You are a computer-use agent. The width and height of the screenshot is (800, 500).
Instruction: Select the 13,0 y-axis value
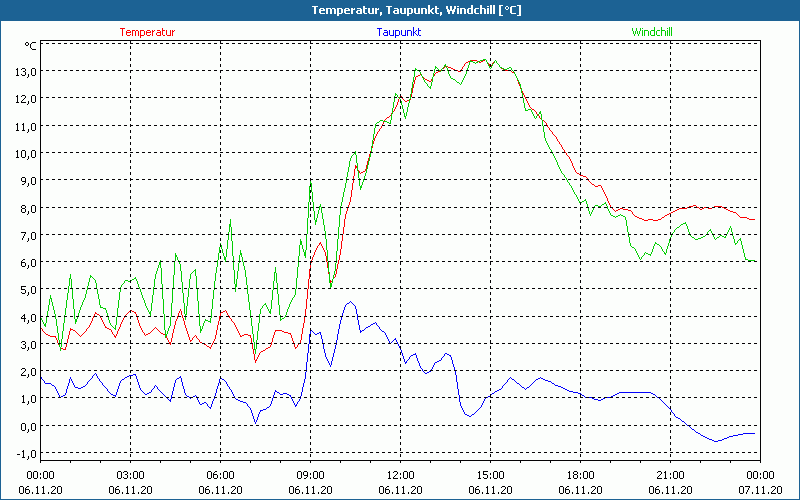tap(26, 72)
